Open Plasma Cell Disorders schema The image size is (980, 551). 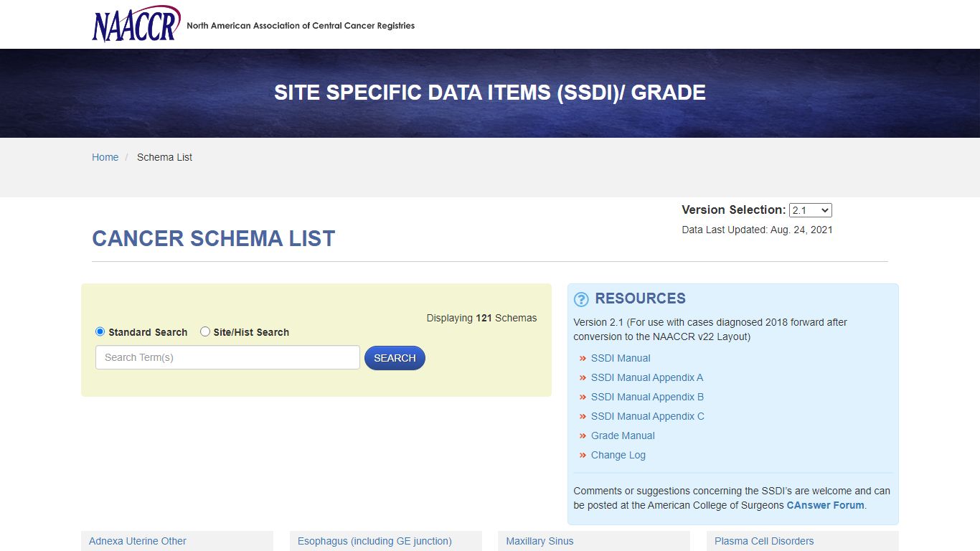[764, 541]
